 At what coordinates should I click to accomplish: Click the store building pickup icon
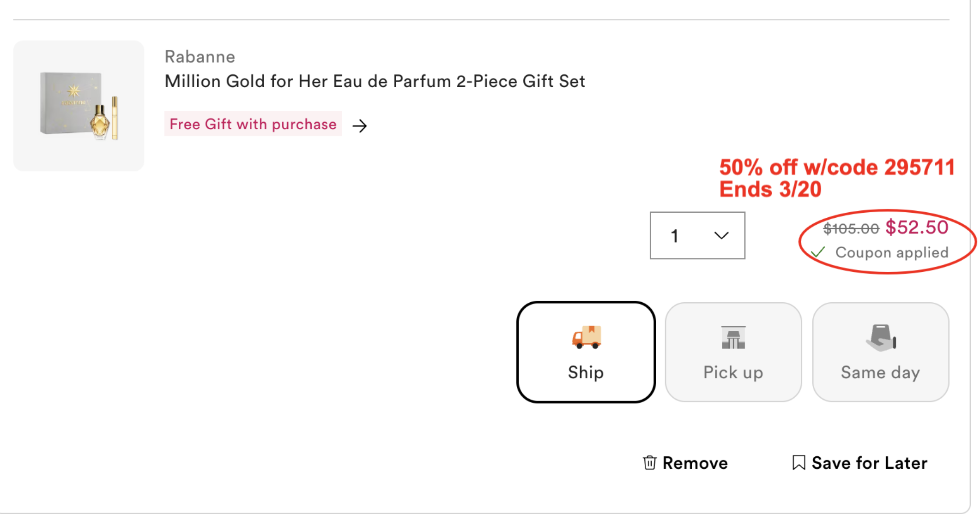[x=733, y=337]
